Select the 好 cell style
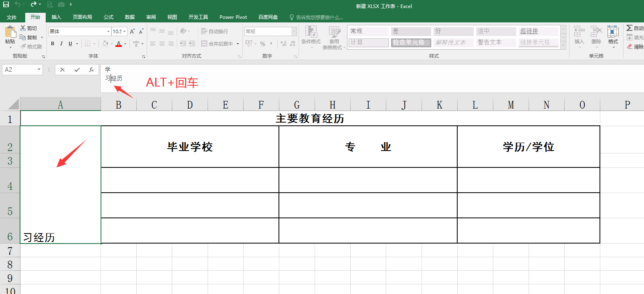Viewport: 644px width, 294px height. 454,31
